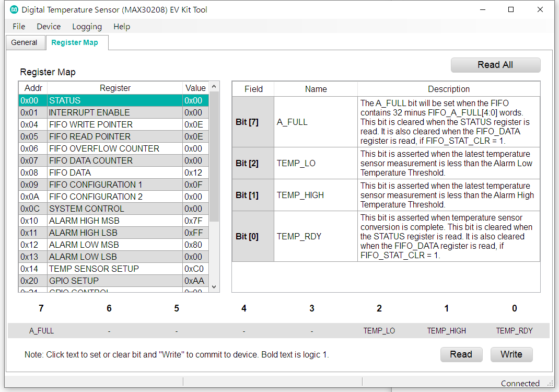Click the Write button
Screen dimensions: 559x392
click(511, 354)
